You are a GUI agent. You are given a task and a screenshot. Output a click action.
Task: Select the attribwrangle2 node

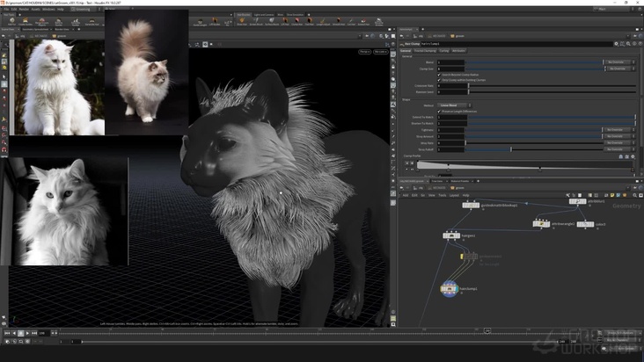[540, 224]
